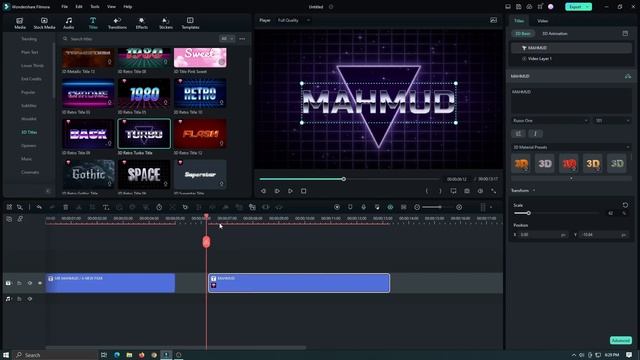This screenshot has width=640, height=360.
Task: Open the font family dropdown
Action: pyautogui.click(x=551, y=121)
